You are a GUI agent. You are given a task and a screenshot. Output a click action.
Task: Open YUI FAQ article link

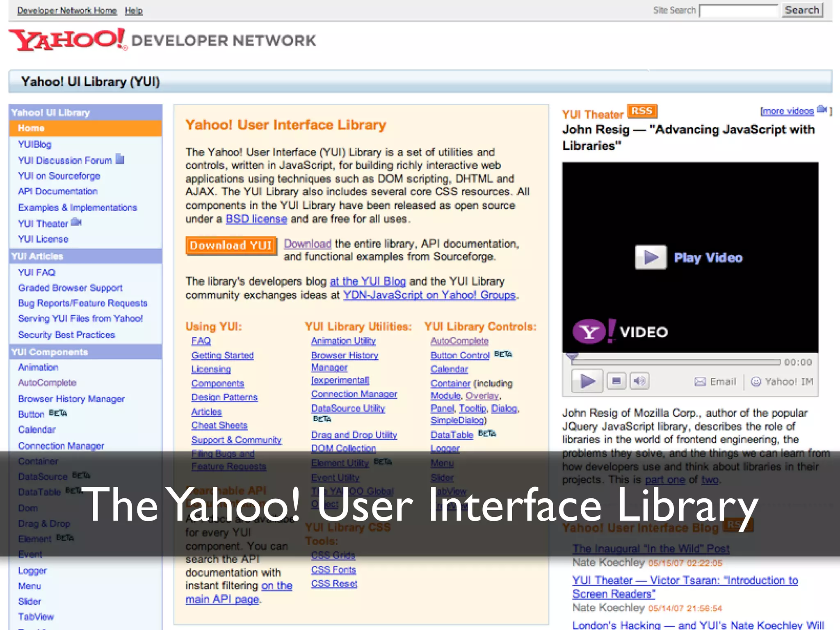click(37, 272)
